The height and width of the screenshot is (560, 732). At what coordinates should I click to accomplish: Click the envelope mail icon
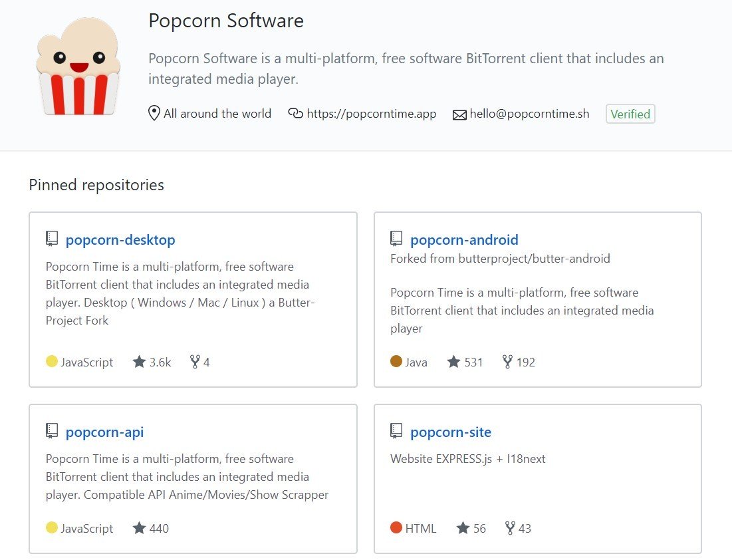coord(459,115)
